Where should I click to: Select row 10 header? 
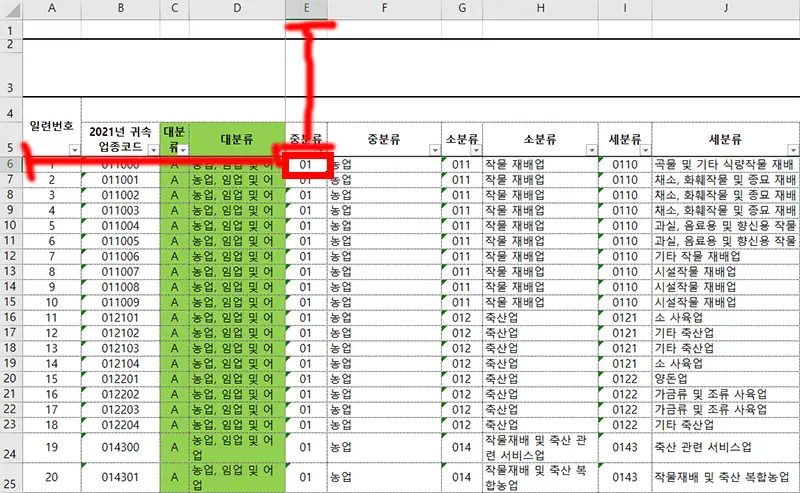point(11,226)
